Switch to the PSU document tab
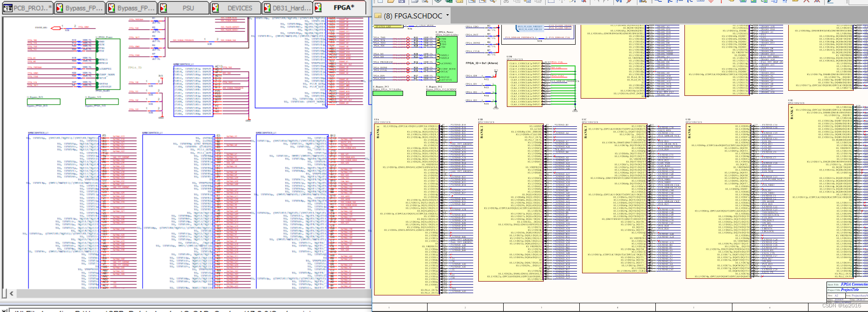Image resolution: width=868 pixels, height=312 pixels. click(184, 8)
